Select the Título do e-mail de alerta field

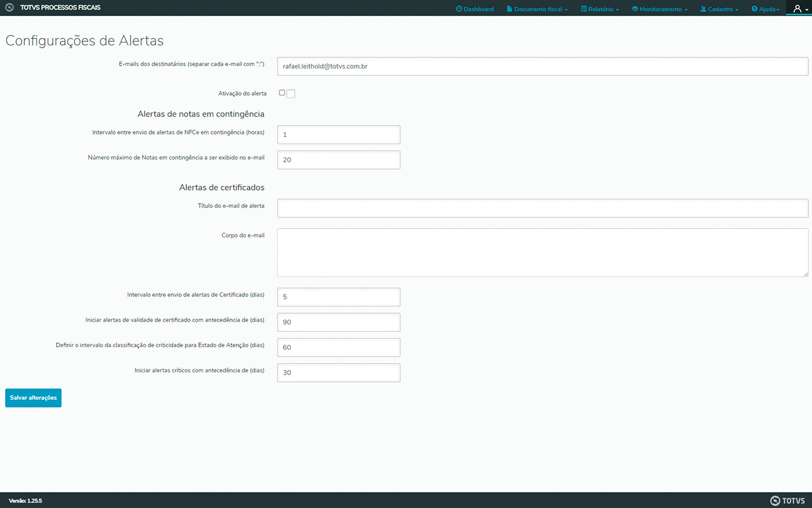542,208
